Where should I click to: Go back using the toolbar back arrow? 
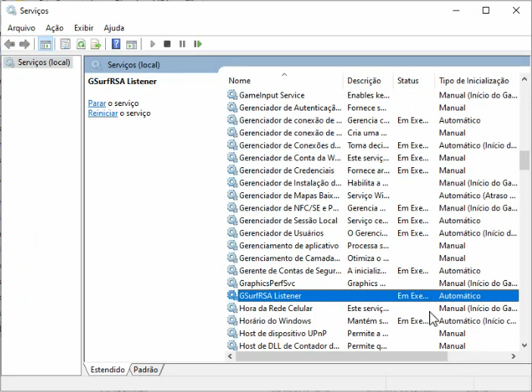pos(10,44)
